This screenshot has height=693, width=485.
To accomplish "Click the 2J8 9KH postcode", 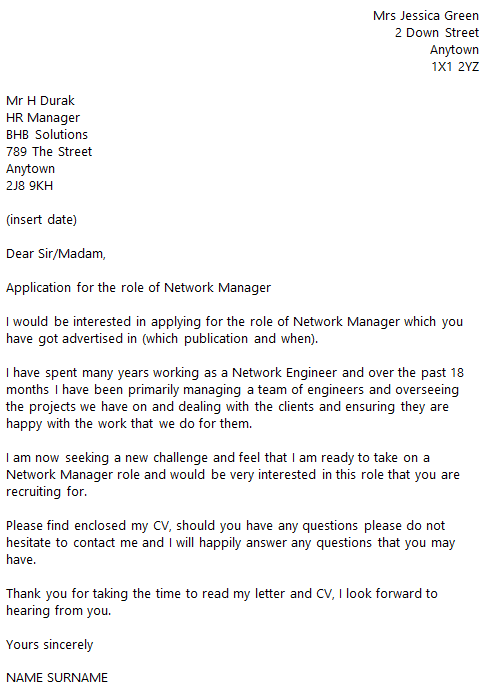I will point(30,186).
